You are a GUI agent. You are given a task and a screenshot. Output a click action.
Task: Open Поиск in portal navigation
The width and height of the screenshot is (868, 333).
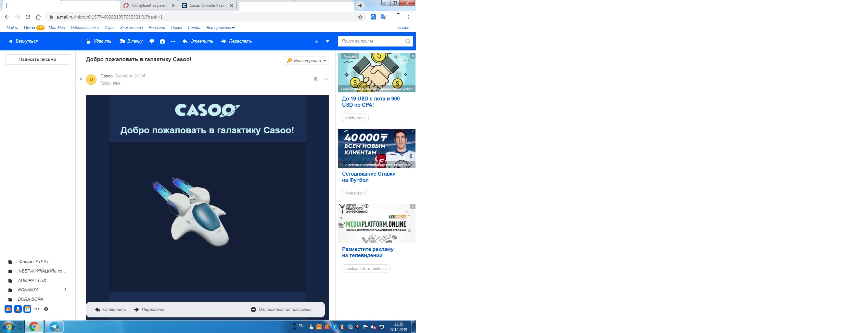176,28
